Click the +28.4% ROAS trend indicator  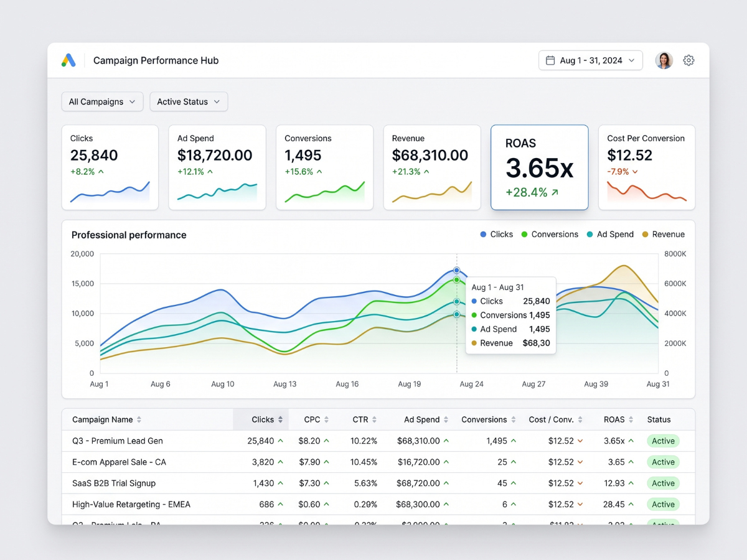pyautogui.click(x=532, y=192)
